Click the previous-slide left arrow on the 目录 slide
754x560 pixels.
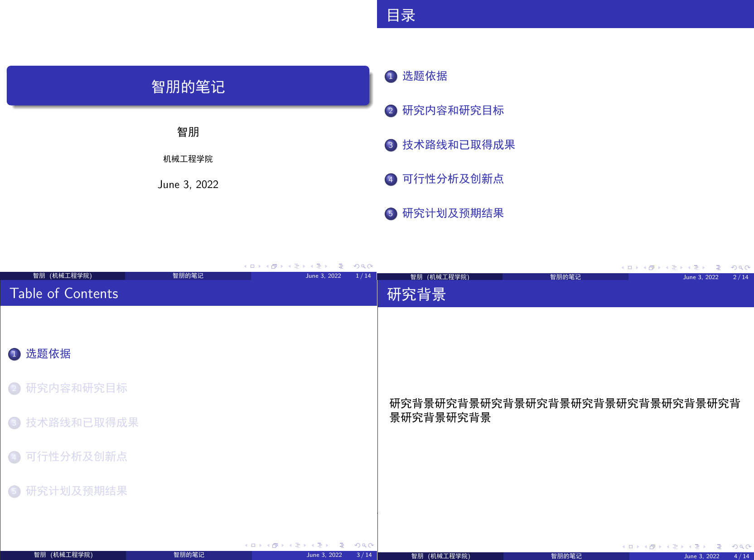623,267
